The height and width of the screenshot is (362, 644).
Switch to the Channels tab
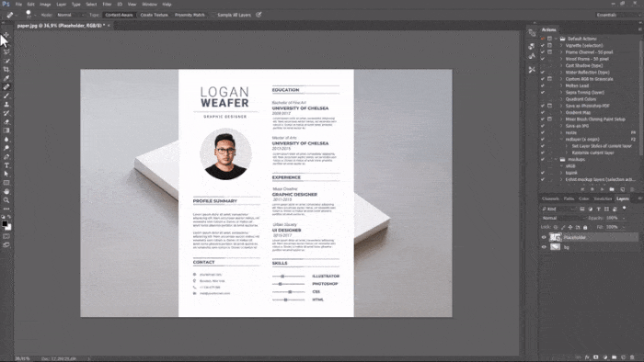click(550, 198)
